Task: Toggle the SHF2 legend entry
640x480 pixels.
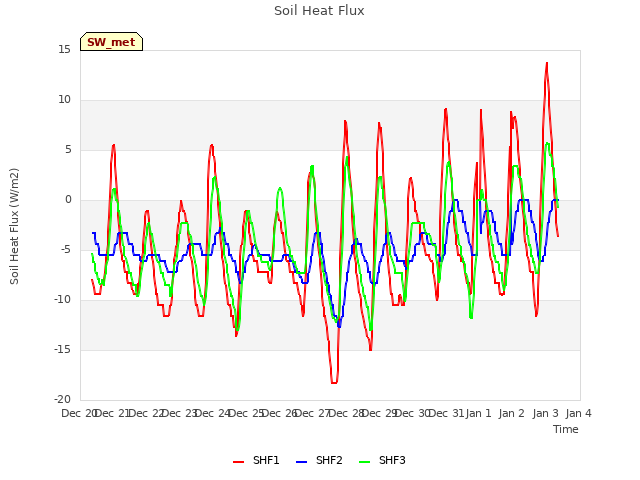Action: tap(319, 460)
